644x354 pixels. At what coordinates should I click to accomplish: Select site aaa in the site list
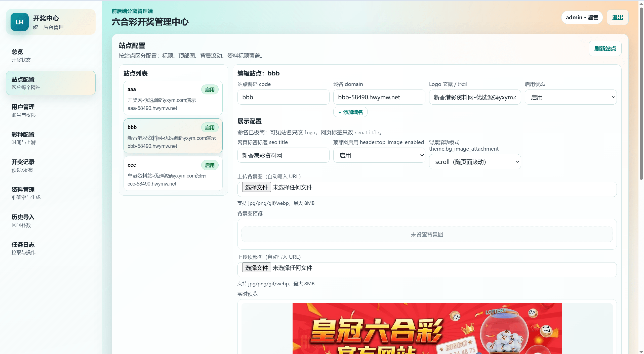pos(173,98)
